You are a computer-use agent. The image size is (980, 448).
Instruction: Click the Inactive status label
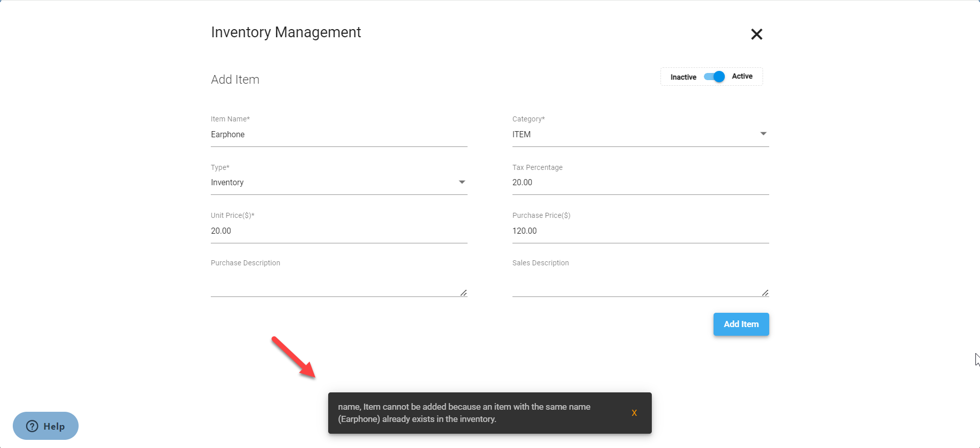683,77
